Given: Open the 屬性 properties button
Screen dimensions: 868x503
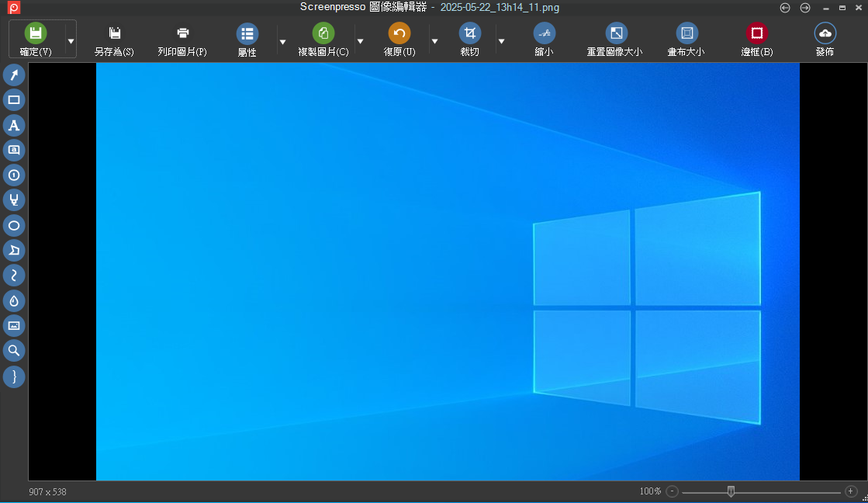Looking at the screenshot, I should click(x=247, y=40).
